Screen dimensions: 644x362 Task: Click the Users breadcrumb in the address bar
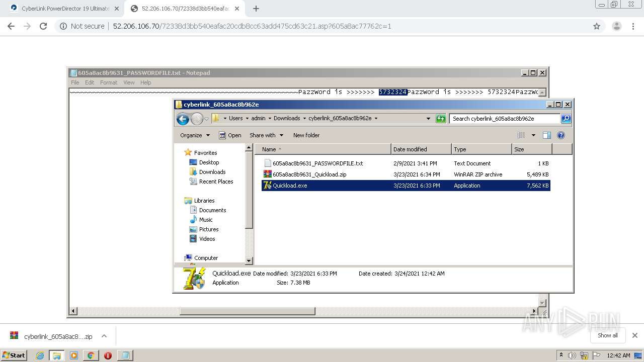[x=235, y=119]
